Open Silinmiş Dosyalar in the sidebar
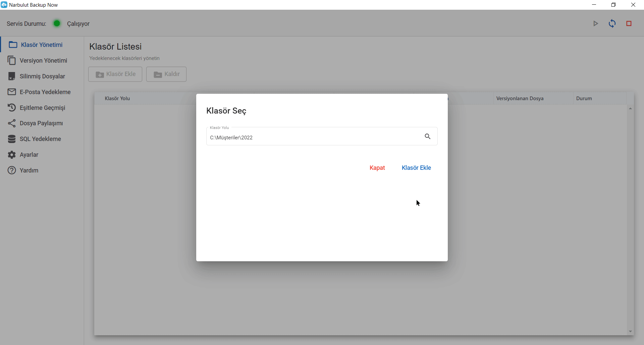 [x=42, y=76]
